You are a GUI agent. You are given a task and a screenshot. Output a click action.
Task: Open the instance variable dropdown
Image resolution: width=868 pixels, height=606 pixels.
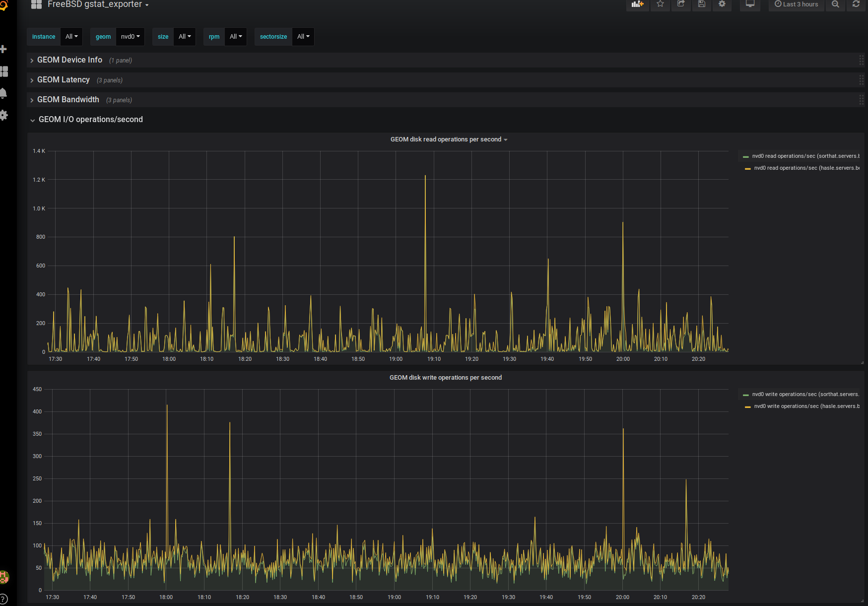[71, 37]
